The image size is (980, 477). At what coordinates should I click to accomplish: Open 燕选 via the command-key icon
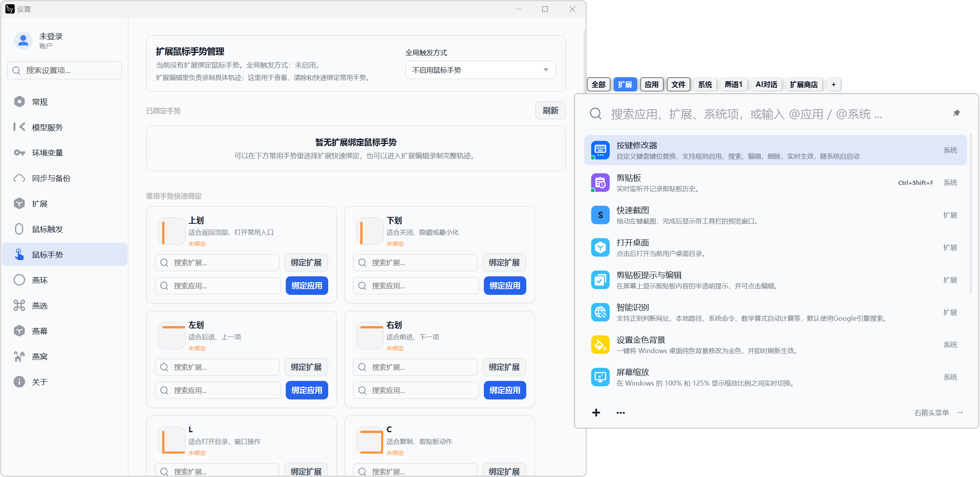[19, 306]
